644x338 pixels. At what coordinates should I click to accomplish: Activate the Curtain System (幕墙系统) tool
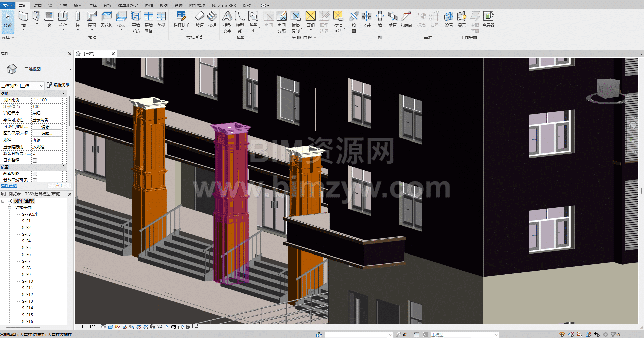click(136, 22)
